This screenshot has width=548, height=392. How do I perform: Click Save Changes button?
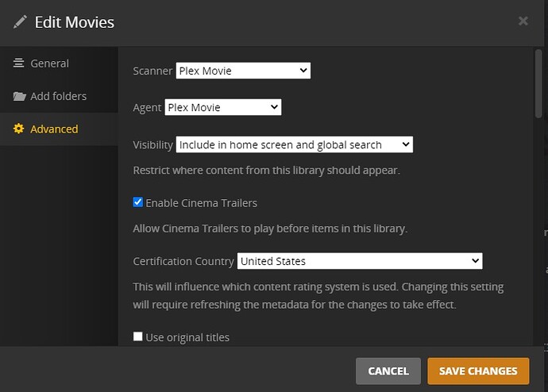(478, 371)
